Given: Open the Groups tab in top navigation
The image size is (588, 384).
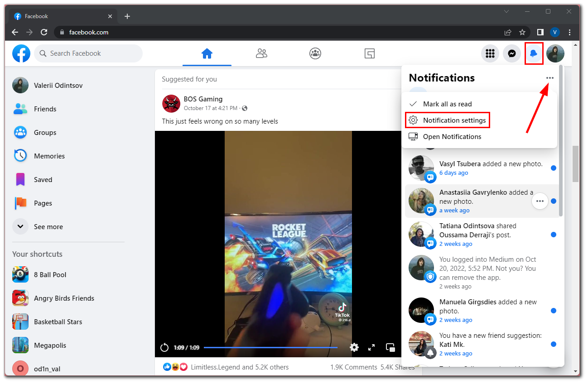Looking at the screenshot, I should click(315, 53).
